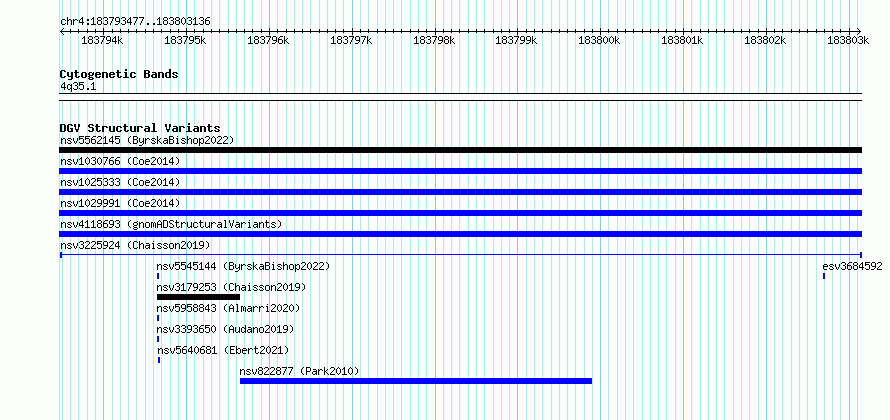Open nsv822877 (Park2010) label

(300, 371)
